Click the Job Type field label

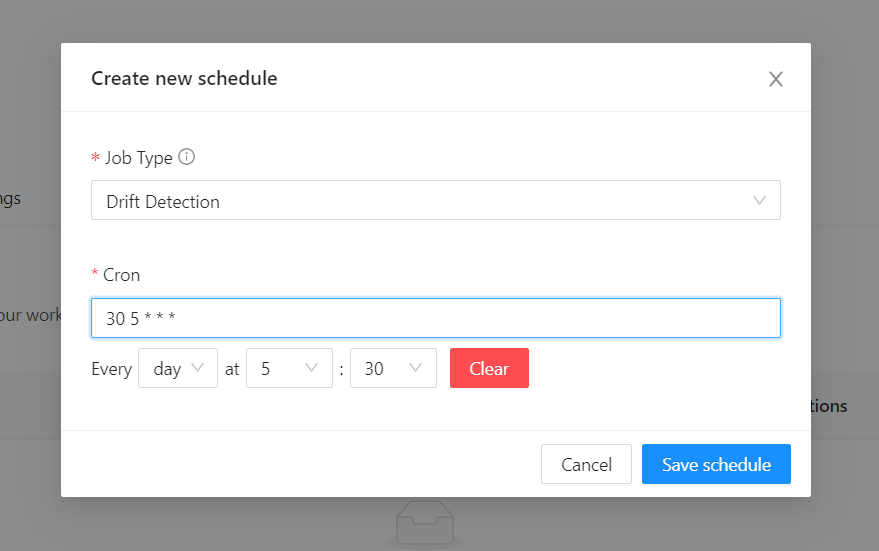click(x=138, y=158)
